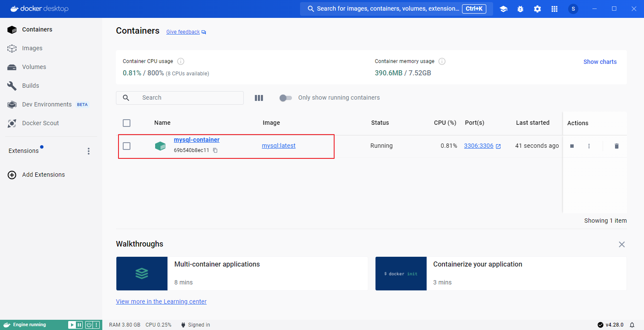Open notifications bell icon
This screenshot has width=644, height=330.
click(x=632, y=325)
